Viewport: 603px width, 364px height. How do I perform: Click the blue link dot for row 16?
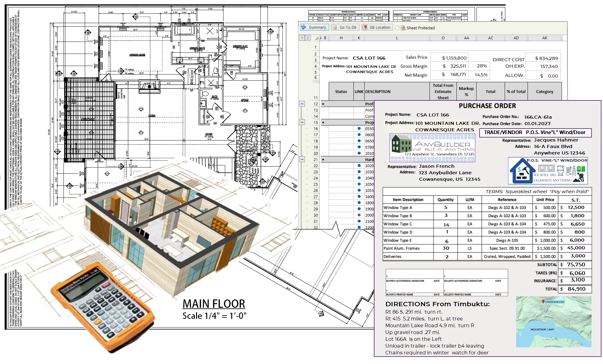coord(359,129)
